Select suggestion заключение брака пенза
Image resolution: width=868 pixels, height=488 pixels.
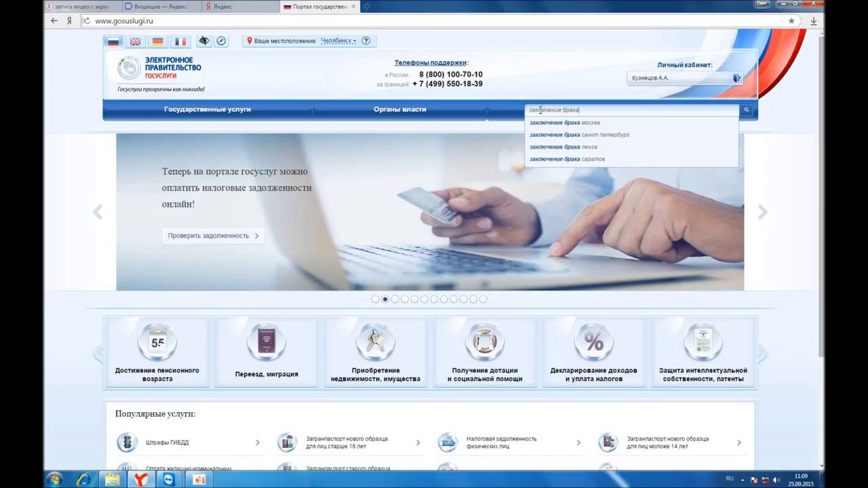[x=631, y=147]
